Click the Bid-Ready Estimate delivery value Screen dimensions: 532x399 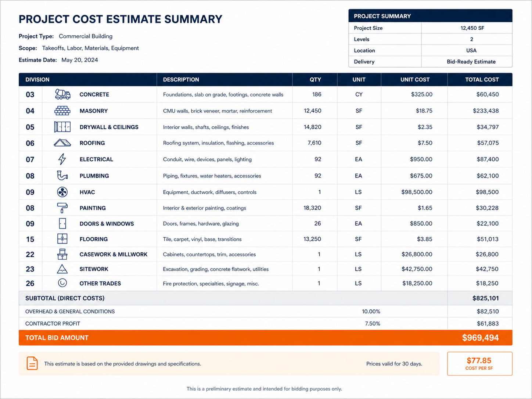point(471,62)
